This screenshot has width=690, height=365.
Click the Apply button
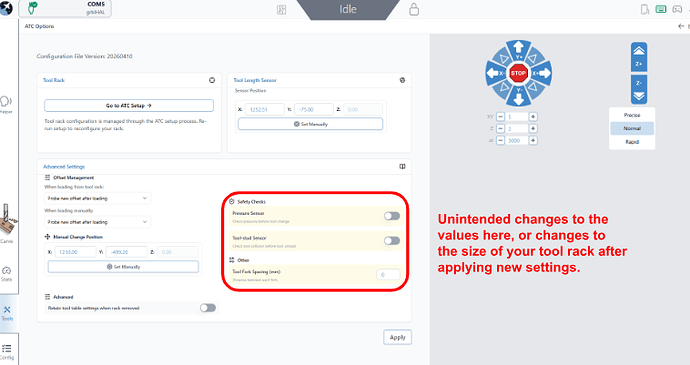(x=397, y=337)
